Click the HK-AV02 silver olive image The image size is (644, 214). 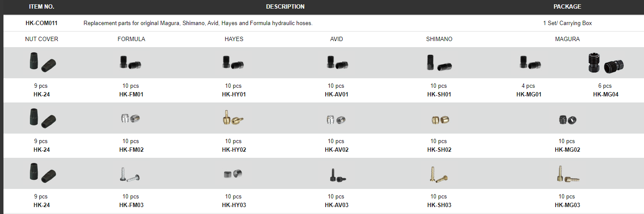tap(336, 119)
